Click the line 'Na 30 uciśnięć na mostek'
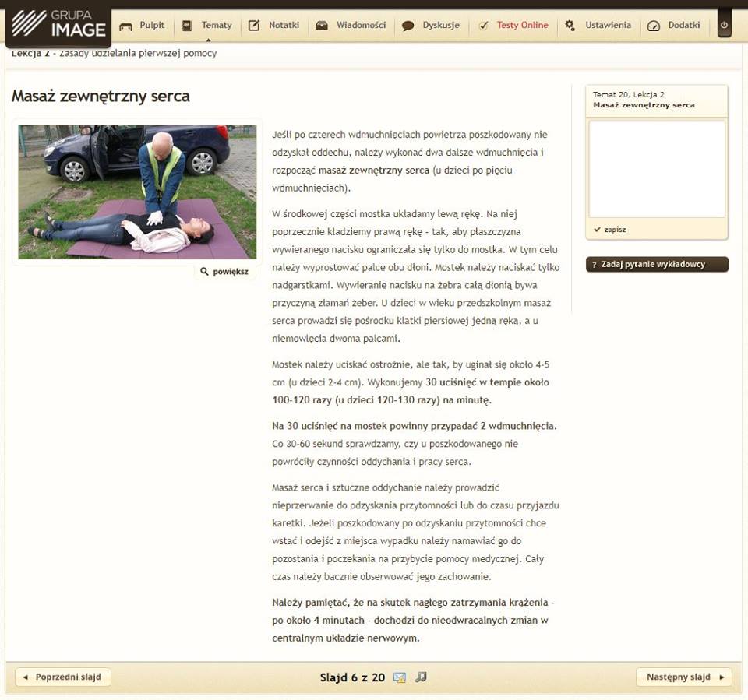The height and width of the screenshot is (700, 748). click(415, 426)
